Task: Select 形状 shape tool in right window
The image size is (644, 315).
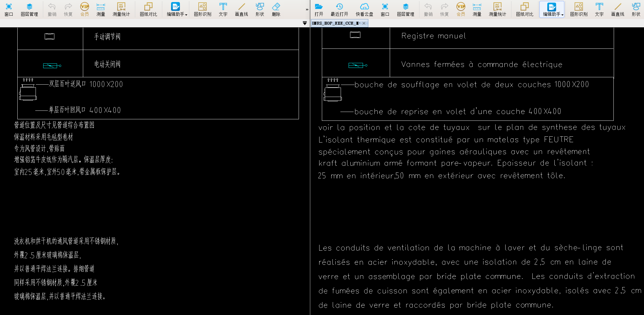Action: tap(636, 9)
